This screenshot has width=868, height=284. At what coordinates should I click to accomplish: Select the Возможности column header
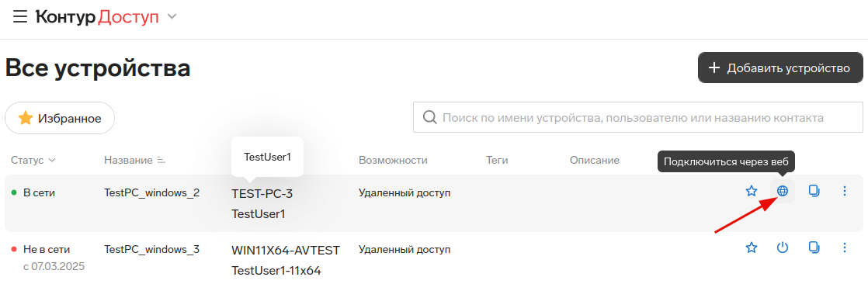point(393,161)
